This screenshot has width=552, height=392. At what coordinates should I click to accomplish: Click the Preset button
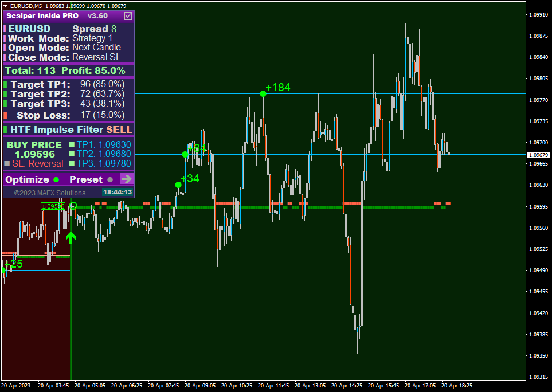click(86, 179)
